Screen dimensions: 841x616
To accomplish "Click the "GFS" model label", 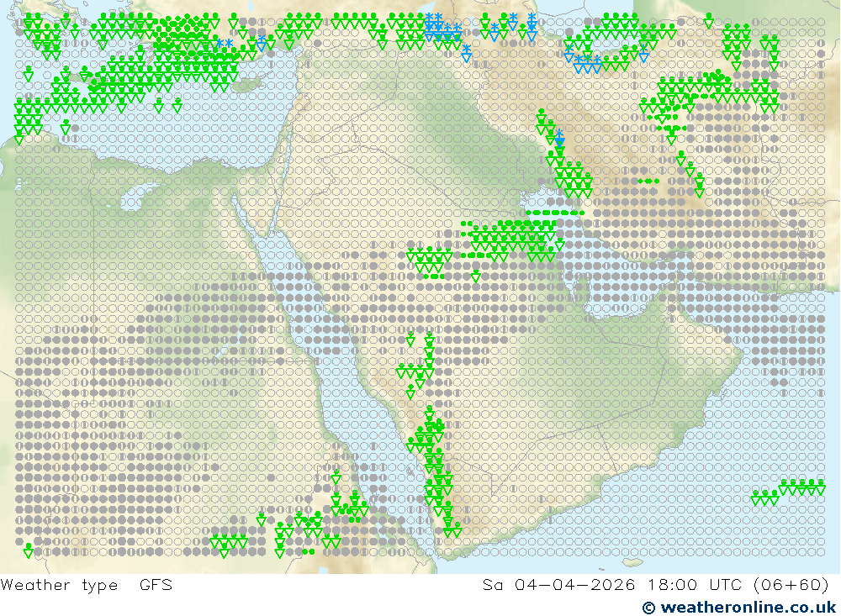I will click(x=156, y=584).
